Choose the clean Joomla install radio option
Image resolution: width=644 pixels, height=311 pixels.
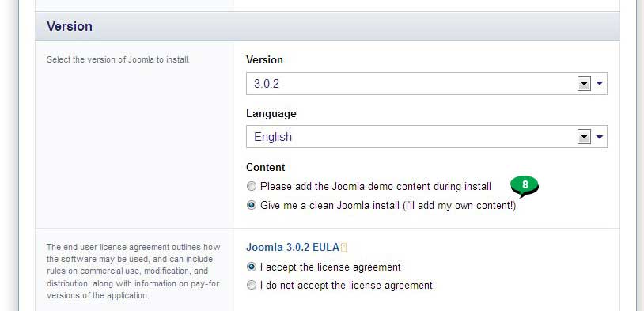[x=252, y=206]
